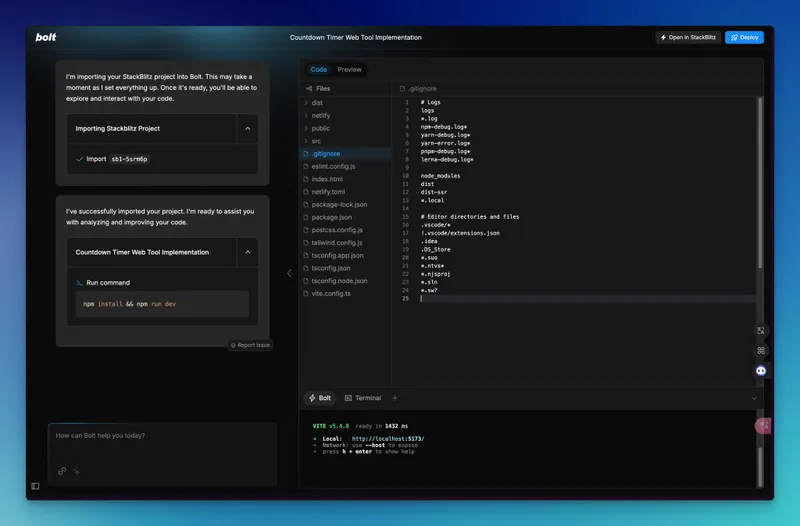Add a new terminal with plus icon
Image resolution: width=800 pixels, height=526 pixels.
point(395,398)
